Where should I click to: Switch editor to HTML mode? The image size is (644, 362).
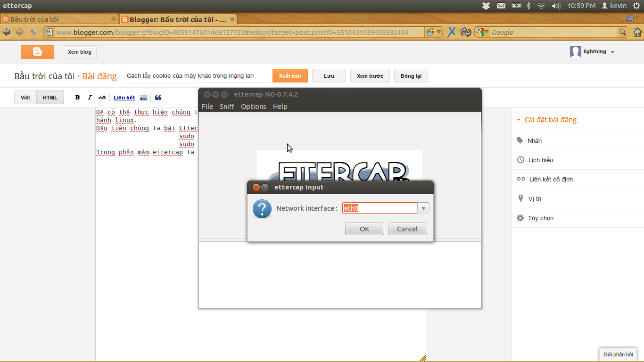pos(50,98)
